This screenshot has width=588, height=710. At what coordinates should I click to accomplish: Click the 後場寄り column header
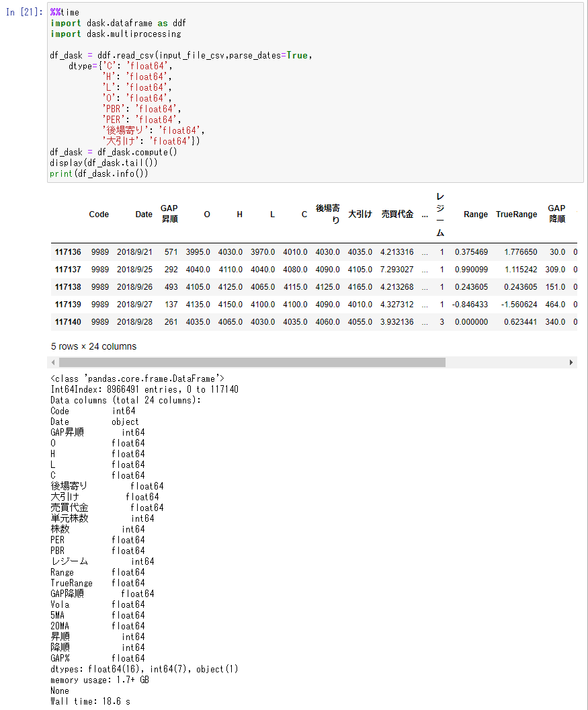coord(329,214)
